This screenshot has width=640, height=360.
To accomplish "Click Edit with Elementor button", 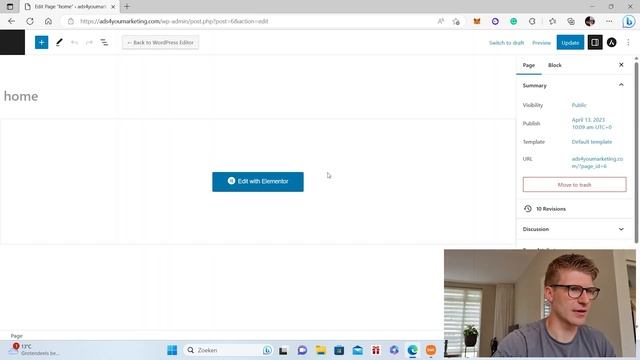I will coord(258,182).
